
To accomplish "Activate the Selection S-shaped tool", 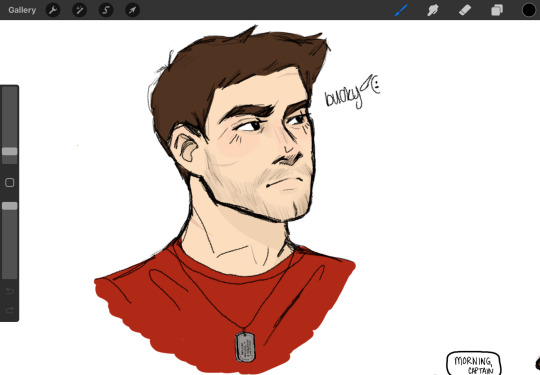I will (106, 10).
